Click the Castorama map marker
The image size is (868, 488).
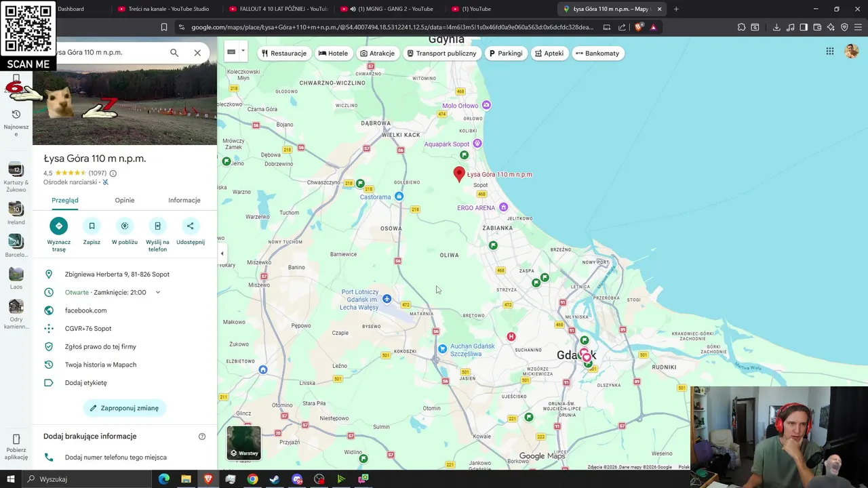point(399,197)
